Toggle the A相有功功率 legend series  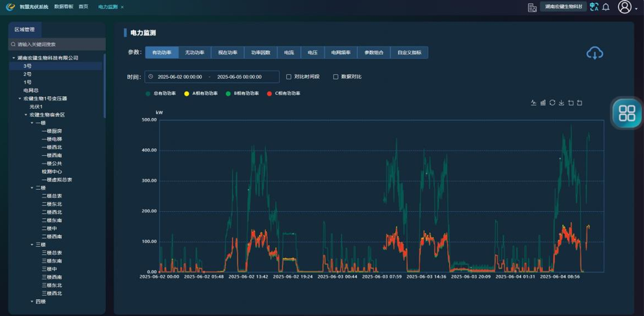coord(201,94)
